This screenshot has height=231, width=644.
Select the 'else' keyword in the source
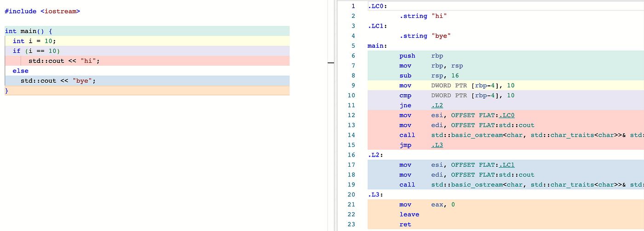coord(20,71)
